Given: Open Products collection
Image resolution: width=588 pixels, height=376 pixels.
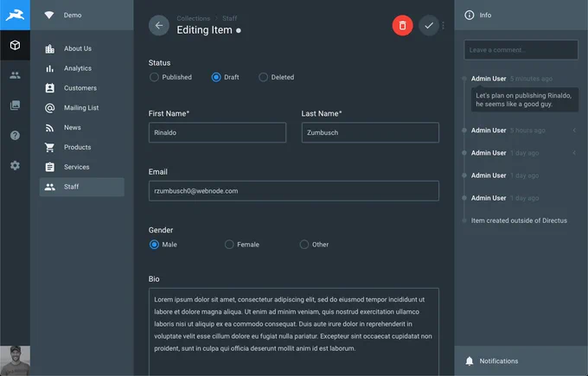Looking at the screenshot, I should 82,147.
